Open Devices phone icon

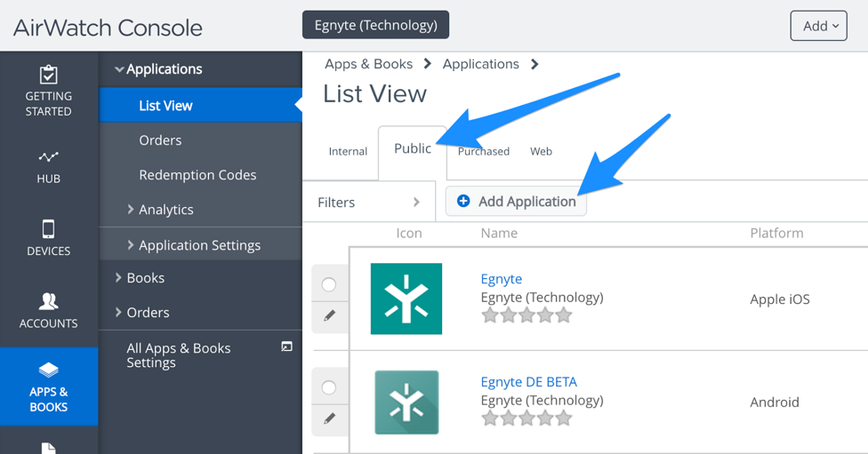(48, 229)
